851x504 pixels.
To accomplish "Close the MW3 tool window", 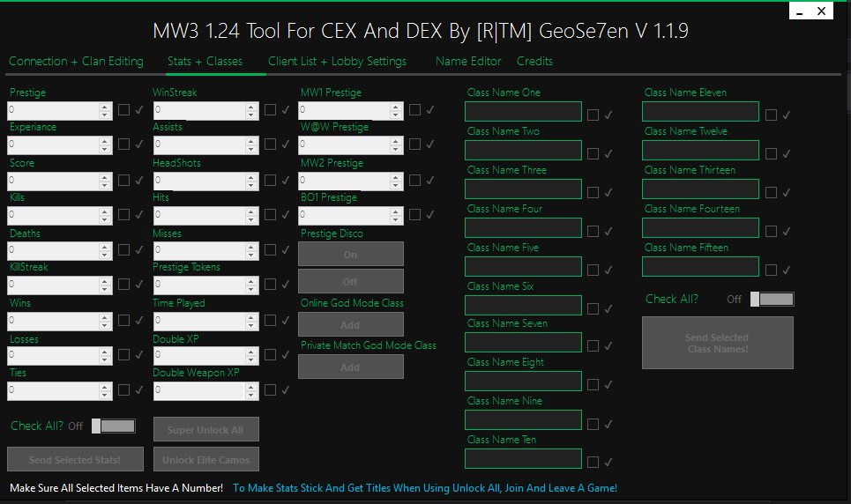I will [x=822, y=11].
